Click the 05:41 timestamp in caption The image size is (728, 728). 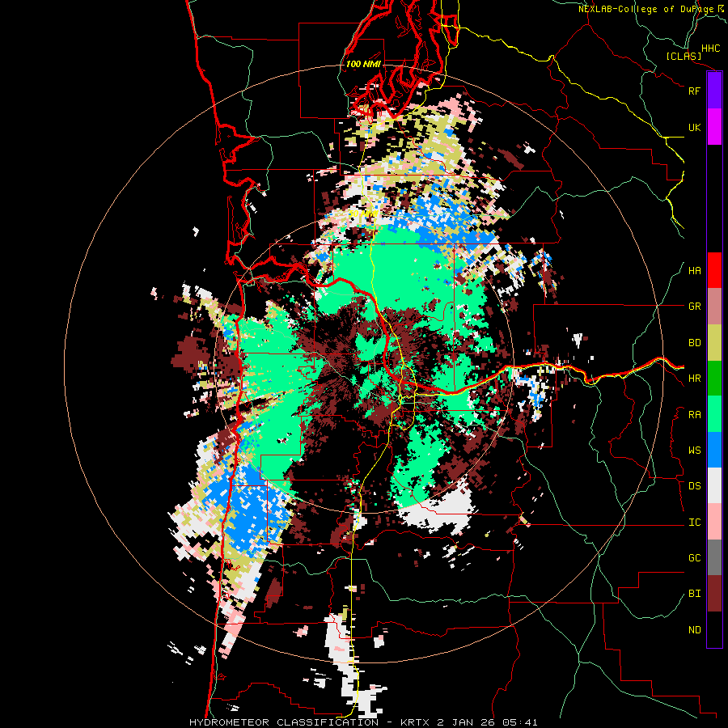(522, 722)
